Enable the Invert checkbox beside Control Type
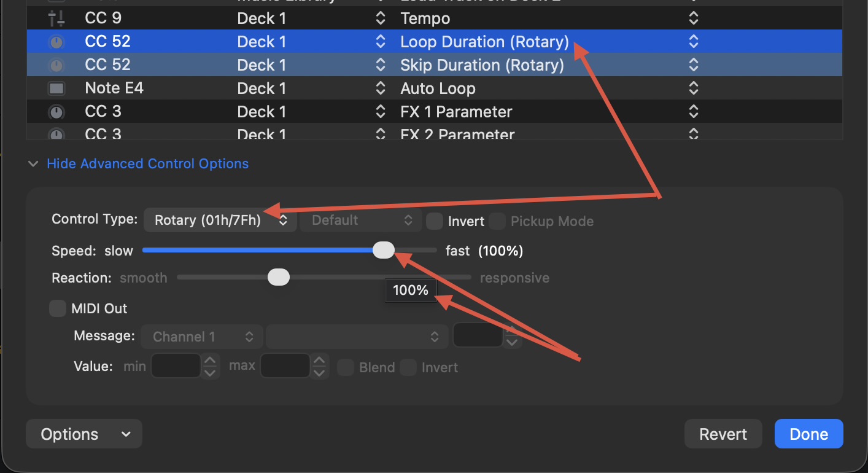Image resolution: width=868 pixels, height=473 pixels. coord(435,221)
